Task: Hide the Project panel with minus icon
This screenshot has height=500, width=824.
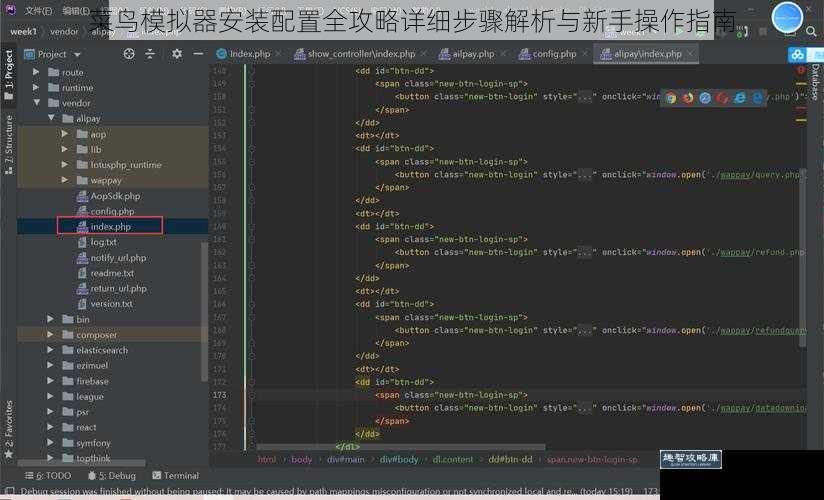Action: click(x=198, y=54)
